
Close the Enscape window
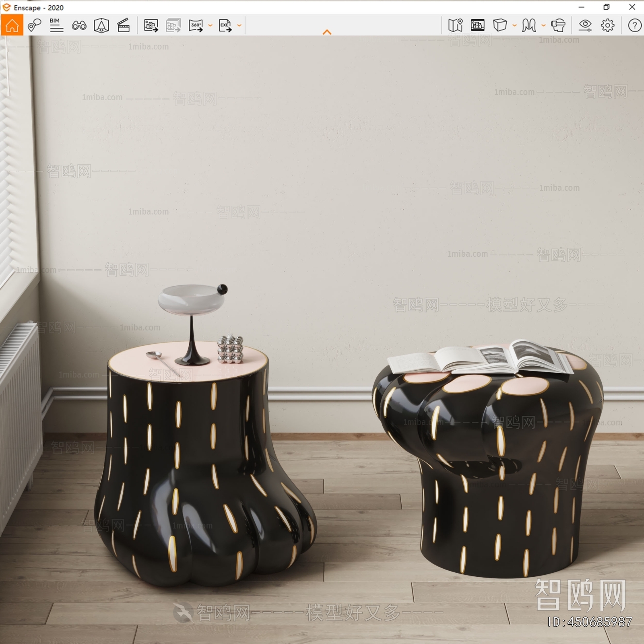(x=632, y=7)
